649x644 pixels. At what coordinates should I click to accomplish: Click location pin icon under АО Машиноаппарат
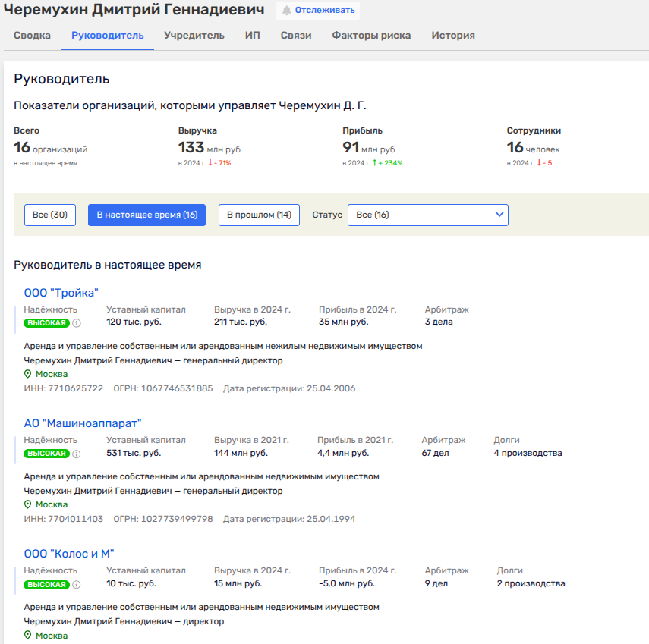(28, 504)
